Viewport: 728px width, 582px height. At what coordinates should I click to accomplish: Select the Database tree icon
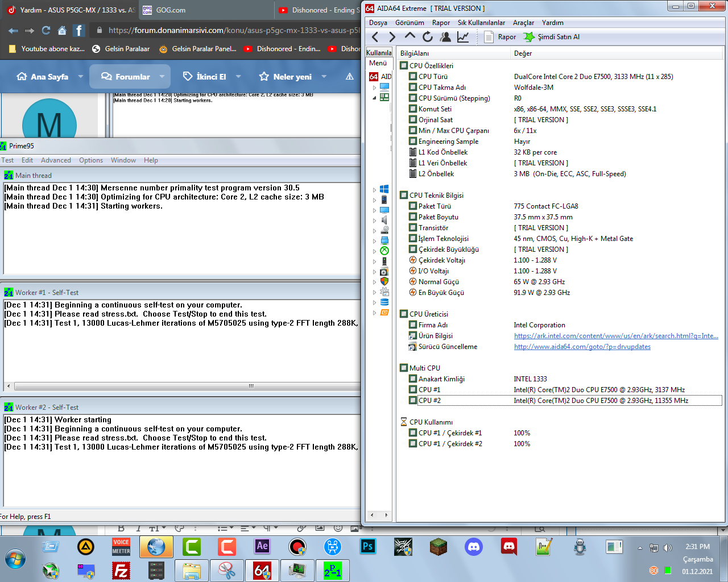(384, 302)
